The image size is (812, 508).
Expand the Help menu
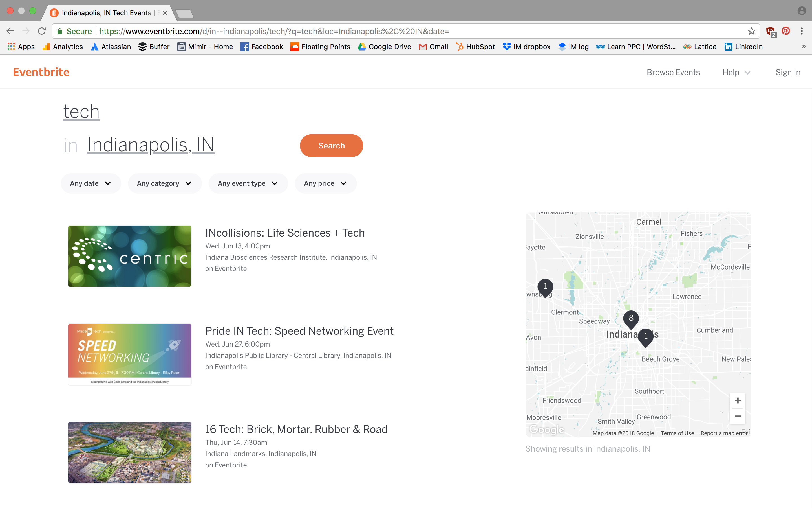tap(736, 72)
